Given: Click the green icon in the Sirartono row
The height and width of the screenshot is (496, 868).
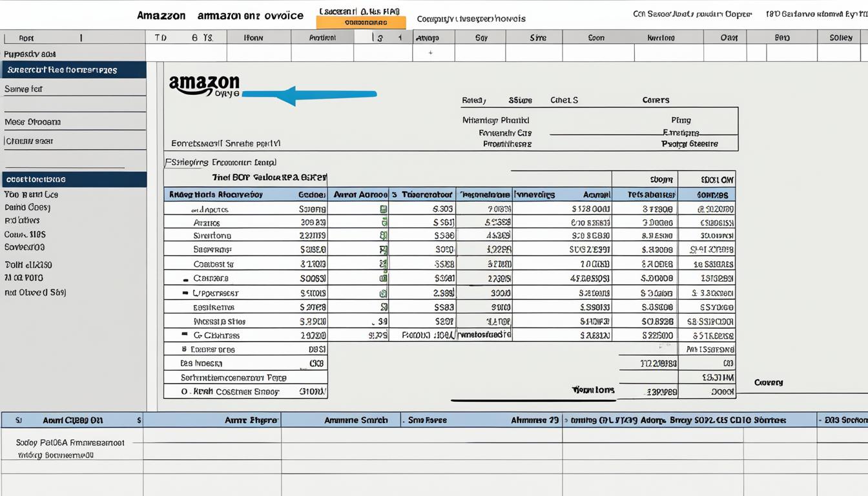Looking at the screenshot, I should coord(383,236).
